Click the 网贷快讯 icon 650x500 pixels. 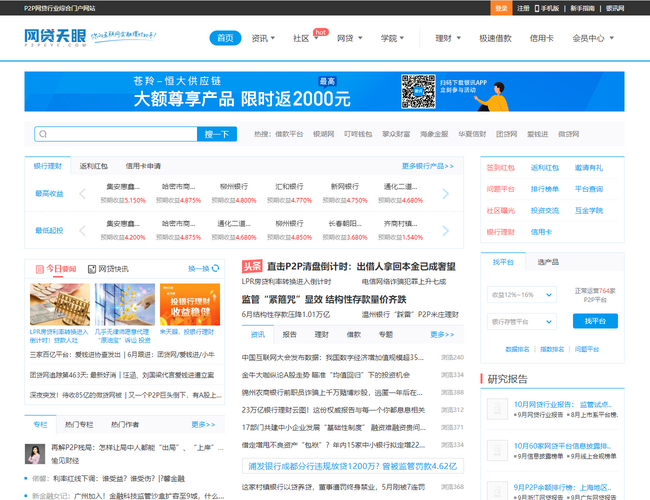(x=92, y=269)
